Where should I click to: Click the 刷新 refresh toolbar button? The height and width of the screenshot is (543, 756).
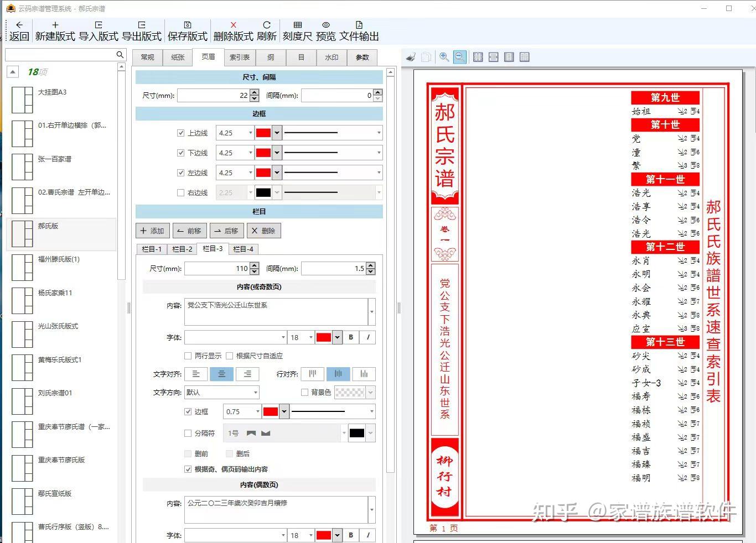click(x=266, y=31)
